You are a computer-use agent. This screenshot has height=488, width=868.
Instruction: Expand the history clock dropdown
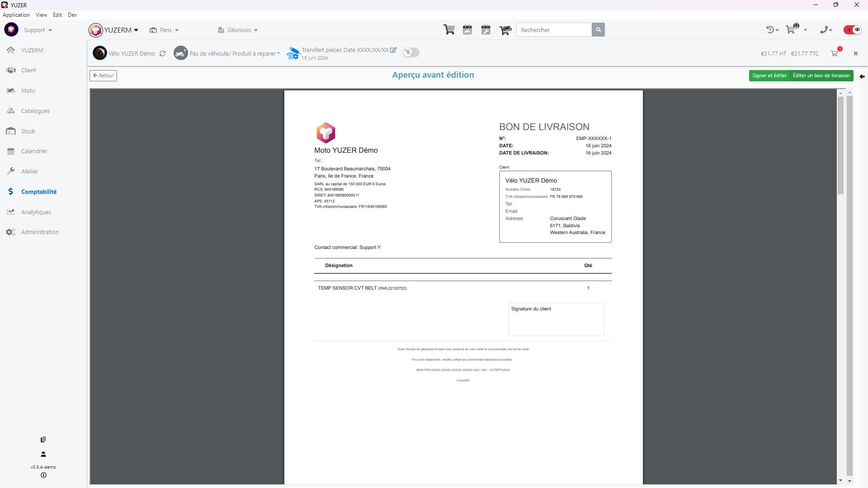tap(772, 30)
